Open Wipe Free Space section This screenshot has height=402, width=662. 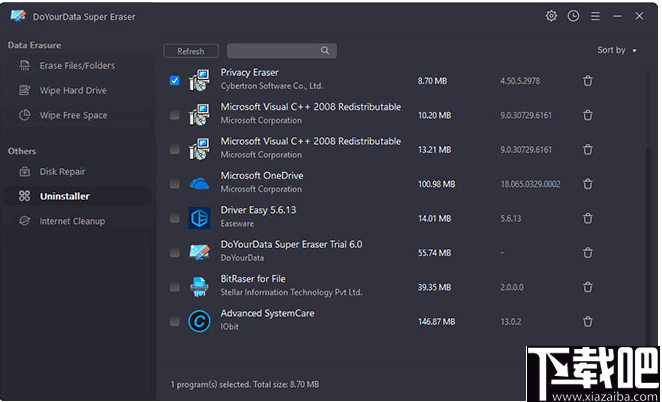[x=78, y=115]
